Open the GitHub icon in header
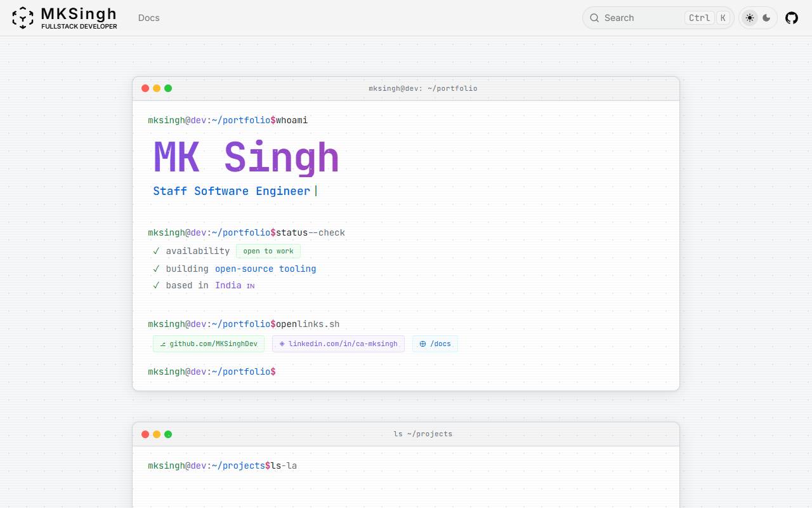Viewport: 812px width, 508px height. tap(792, 18)
